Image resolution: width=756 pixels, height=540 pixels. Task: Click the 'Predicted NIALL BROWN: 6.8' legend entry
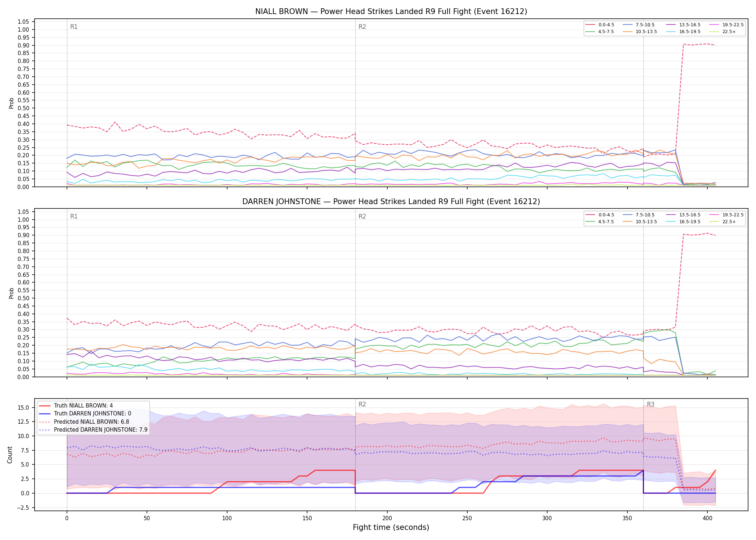(x=84, y=422)
